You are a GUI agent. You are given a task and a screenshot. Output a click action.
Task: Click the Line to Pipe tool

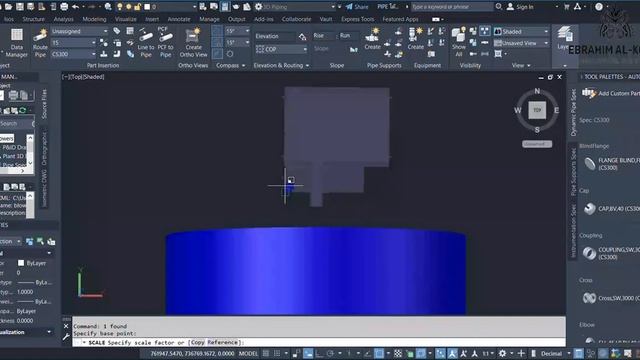point(146,42)
